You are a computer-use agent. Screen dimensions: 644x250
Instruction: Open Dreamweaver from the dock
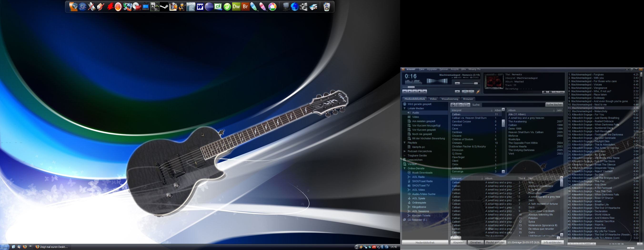coord(236,7)
